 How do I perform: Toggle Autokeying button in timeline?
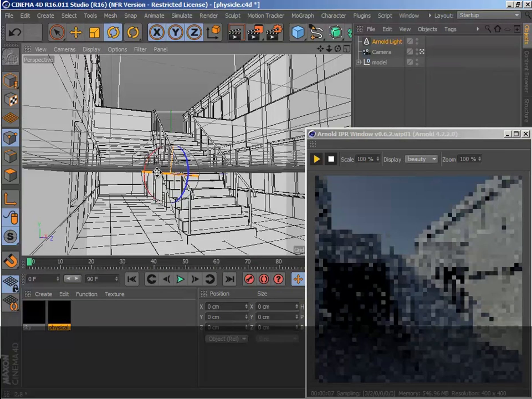[264, 279]
